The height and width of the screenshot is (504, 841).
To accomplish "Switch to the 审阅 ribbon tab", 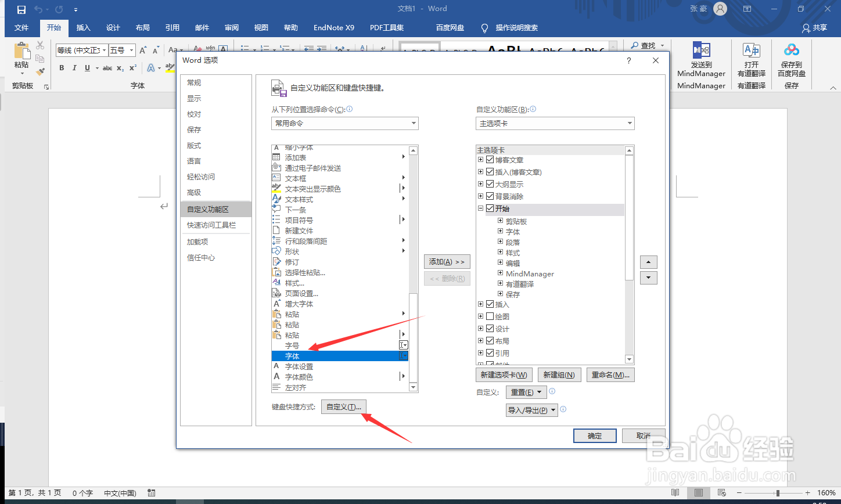I will click(x=232, y=27).
